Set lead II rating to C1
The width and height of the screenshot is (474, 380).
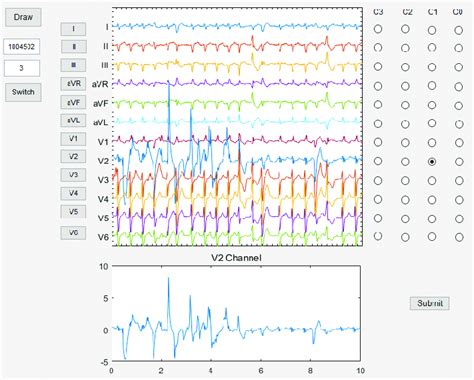coord(432,48)
